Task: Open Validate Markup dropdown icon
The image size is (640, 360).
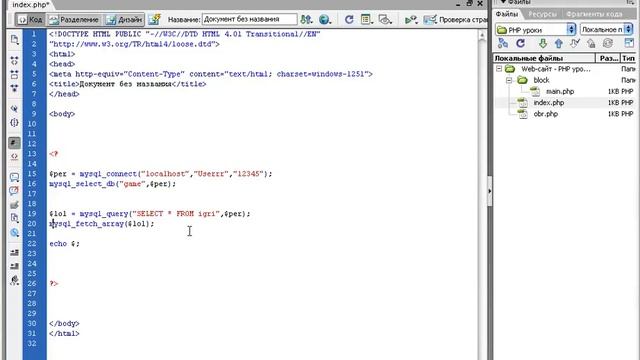Action: tap(411, 19)
